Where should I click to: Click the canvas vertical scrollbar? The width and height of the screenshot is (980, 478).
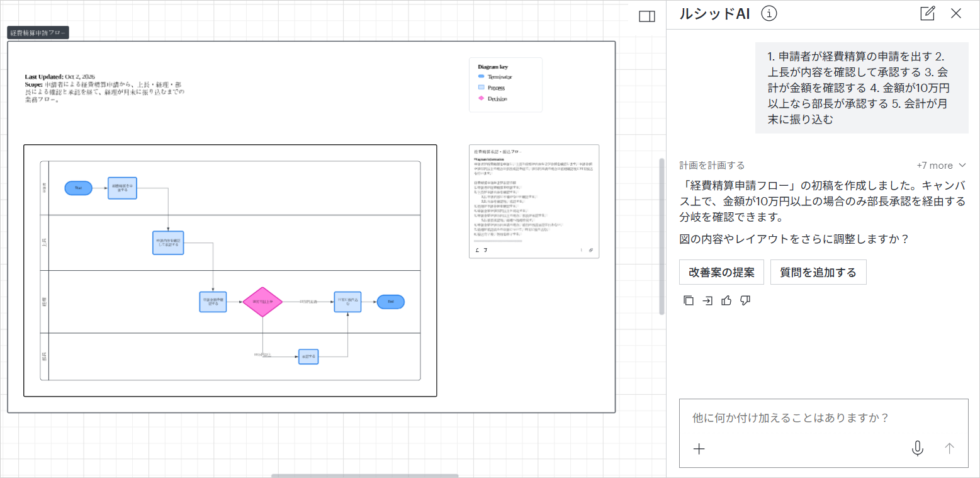(x=661, y=236)
